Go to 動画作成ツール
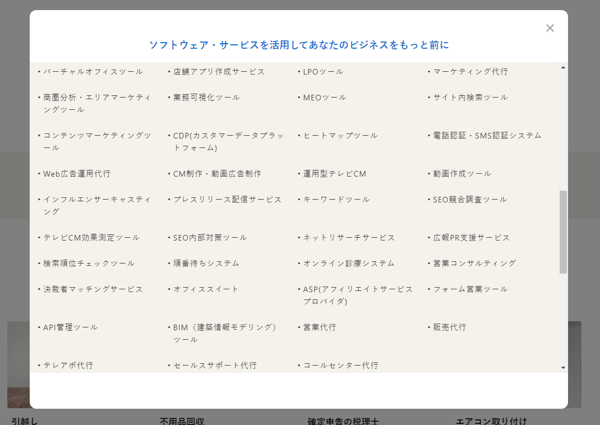Image resolution: width=600 pixels, height=425 pixels. click(462, 174)
